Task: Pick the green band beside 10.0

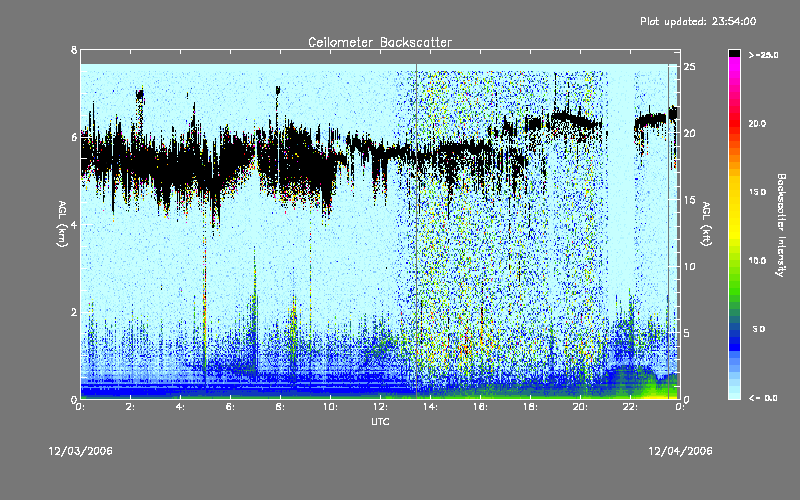Action: (x=734, y=261)
